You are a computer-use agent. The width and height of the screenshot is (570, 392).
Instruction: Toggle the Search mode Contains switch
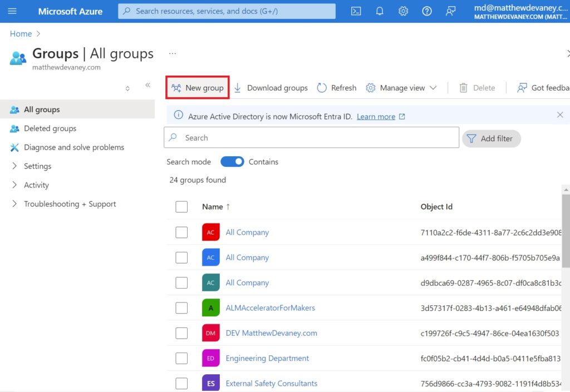click(x=232, y=161)
